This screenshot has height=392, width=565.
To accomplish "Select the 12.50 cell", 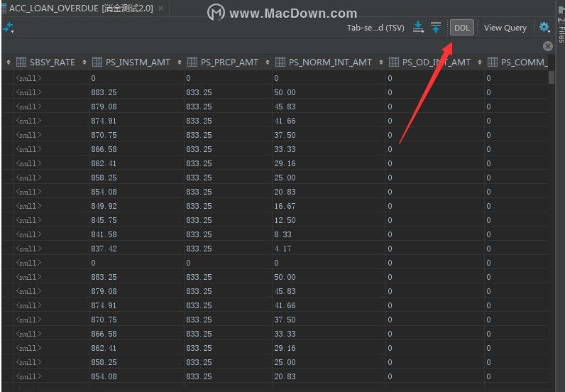I will [x=329, y=220].
